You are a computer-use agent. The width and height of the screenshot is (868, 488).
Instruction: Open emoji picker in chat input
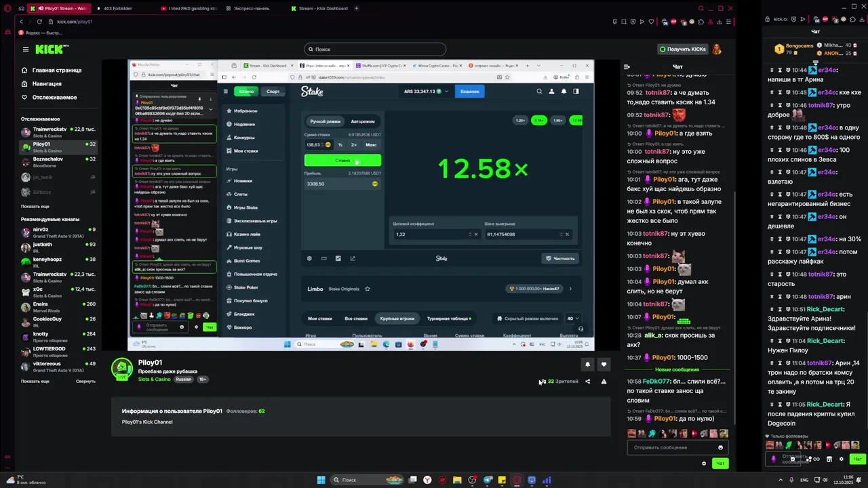(720, 447)
